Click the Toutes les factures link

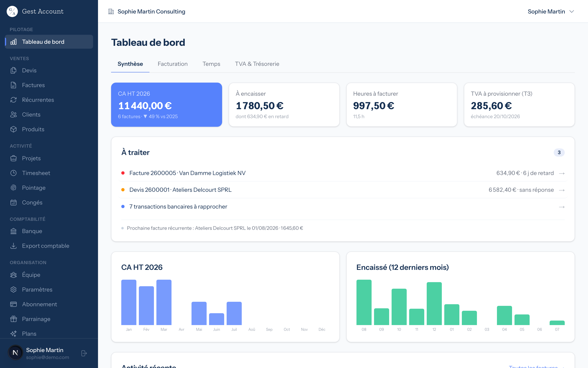[536, 366]
